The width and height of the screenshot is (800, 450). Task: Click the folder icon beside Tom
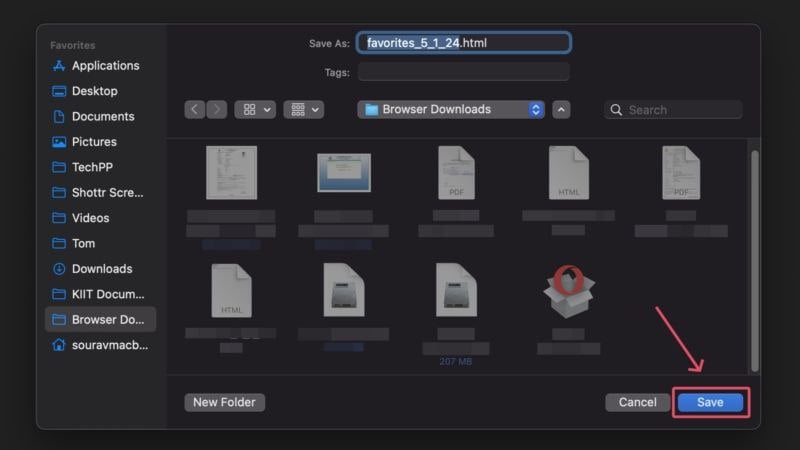coord(59,243)
